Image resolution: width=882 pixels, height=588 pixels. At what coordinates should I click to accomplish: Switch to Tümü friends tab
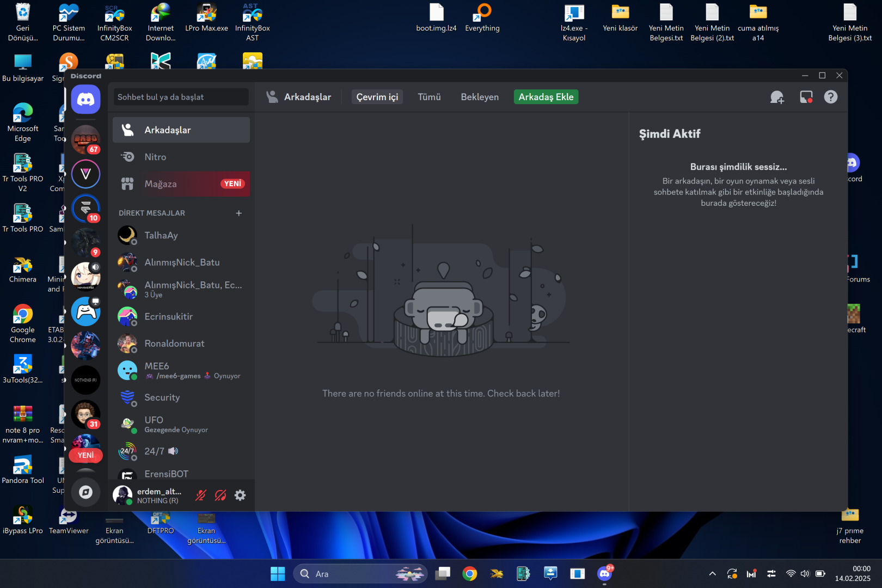[x=429, y=97]
